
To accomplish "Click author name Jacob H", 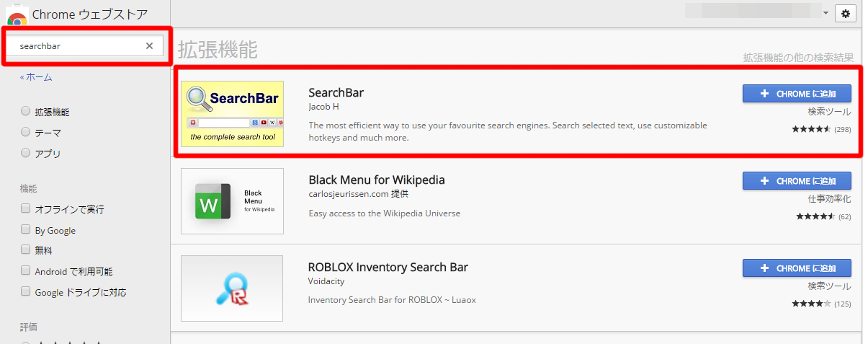I will point(323,107).
